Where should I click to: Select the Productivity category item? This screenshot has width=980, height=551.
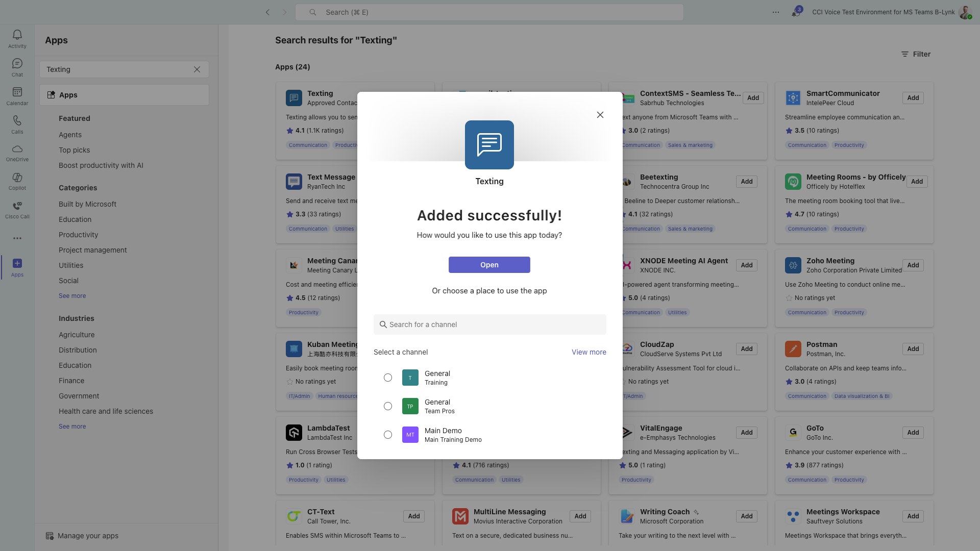click(x=78, y=235)
